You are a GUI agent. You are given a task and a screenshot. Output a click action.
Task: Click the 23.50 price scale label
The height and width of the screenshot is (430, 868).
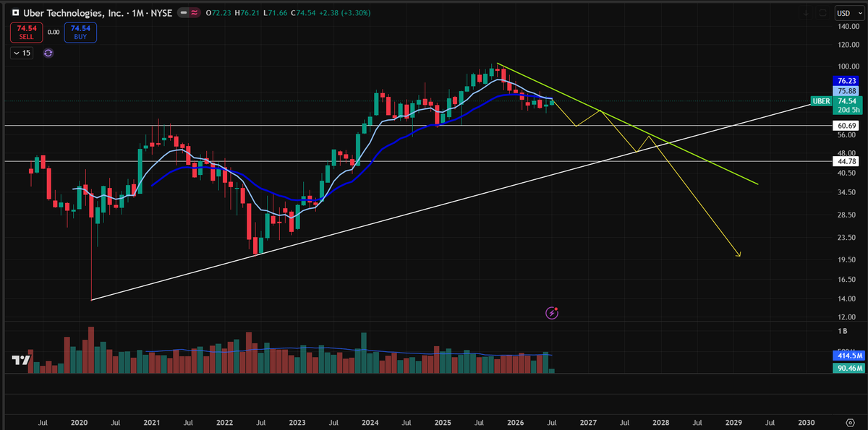point(846,237)
